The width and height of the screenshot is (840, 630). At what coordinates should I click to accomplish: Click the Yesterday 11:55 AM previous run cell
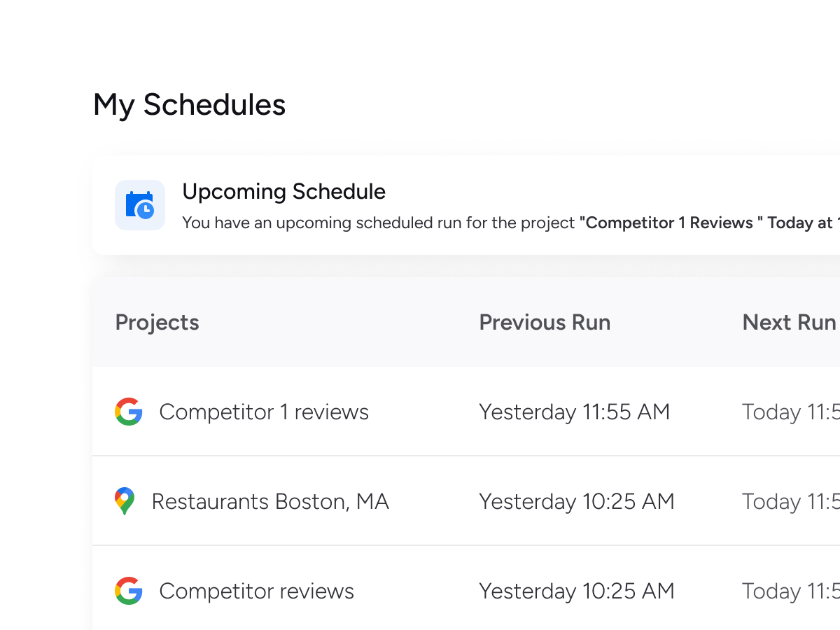[574, 412]
